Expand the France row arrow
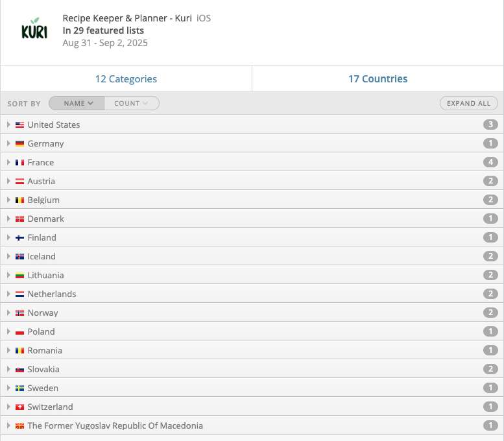 [x=8, y=162]
